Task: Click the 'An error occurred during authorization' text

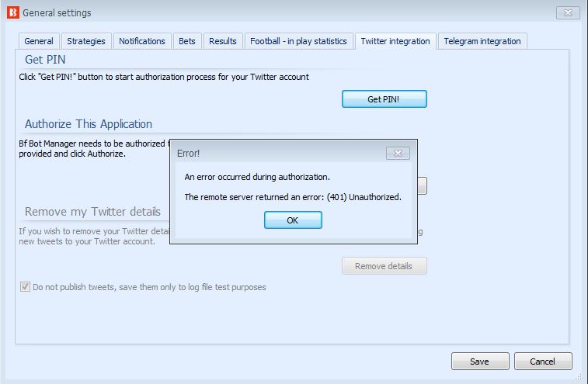Action: tap(257, 177)
